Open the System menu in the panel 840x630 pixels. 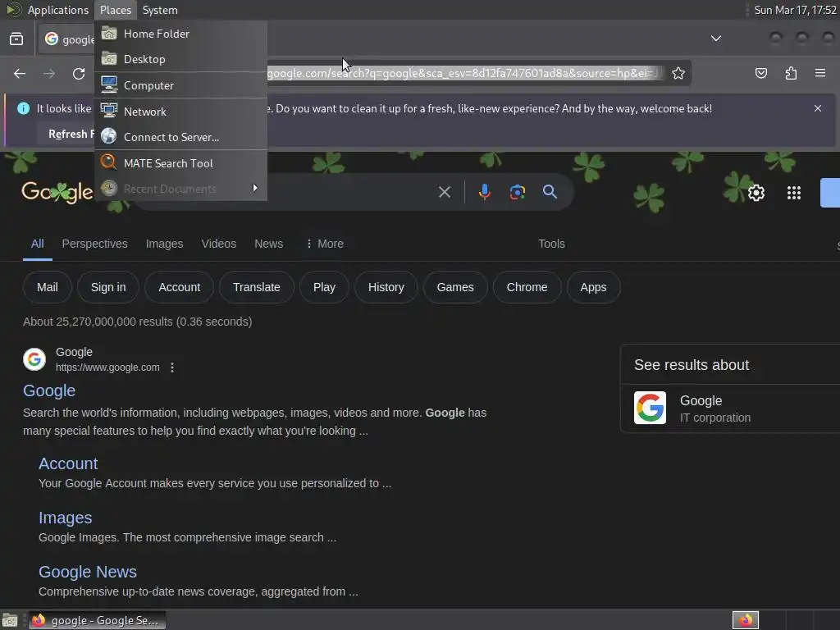tap(160, 10)
